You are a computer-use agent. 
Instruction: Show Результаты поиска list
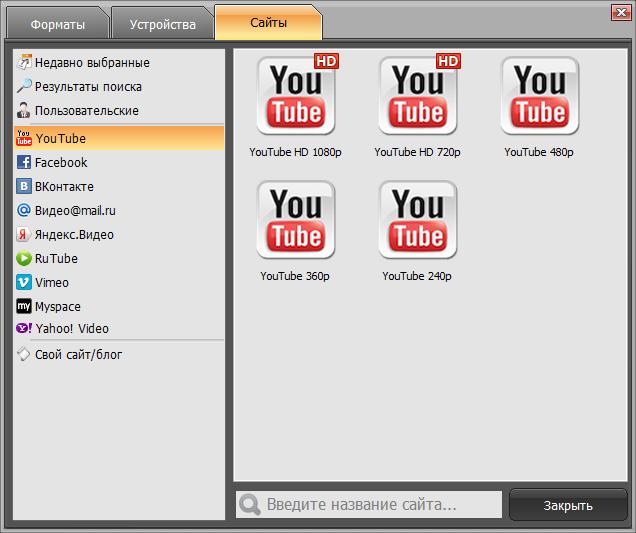click(119, 86)
